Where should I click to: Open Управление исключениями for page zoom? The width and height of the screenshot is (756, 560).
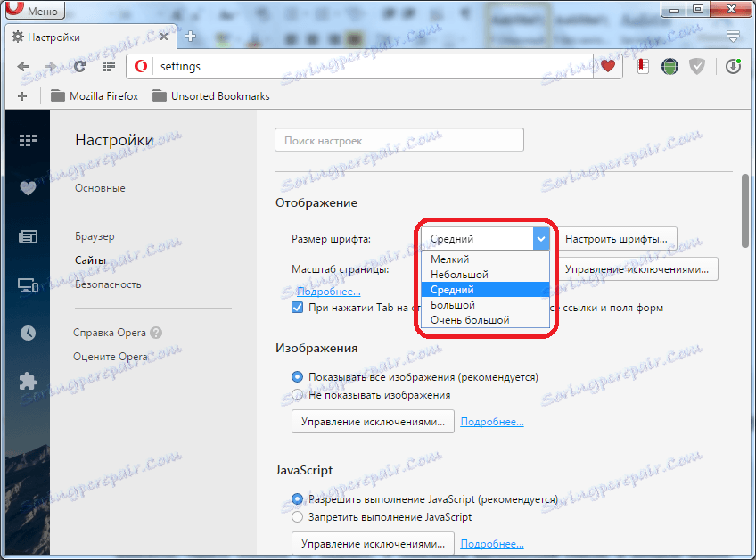tap(637, 268)
